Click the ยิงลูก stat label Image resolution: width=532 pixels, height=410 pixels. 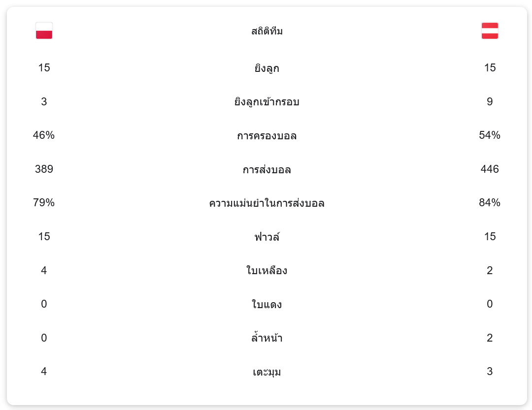(267, 68)
